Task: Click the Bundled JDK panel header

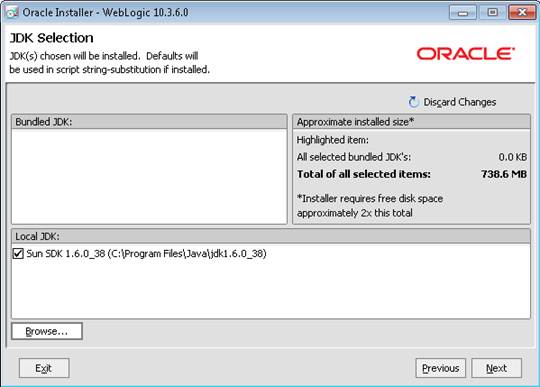Action: click(x=149, y=122)
